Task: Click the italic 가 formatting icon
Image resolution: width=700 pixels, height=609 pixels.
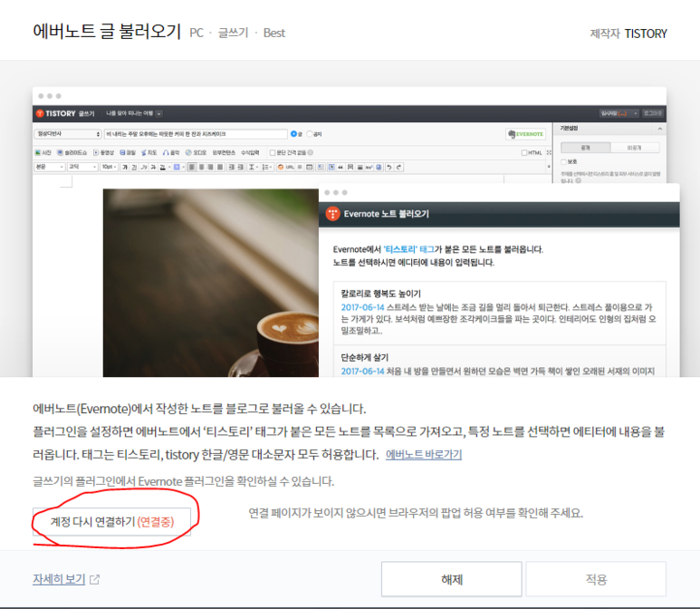Action: coord(144,167)
